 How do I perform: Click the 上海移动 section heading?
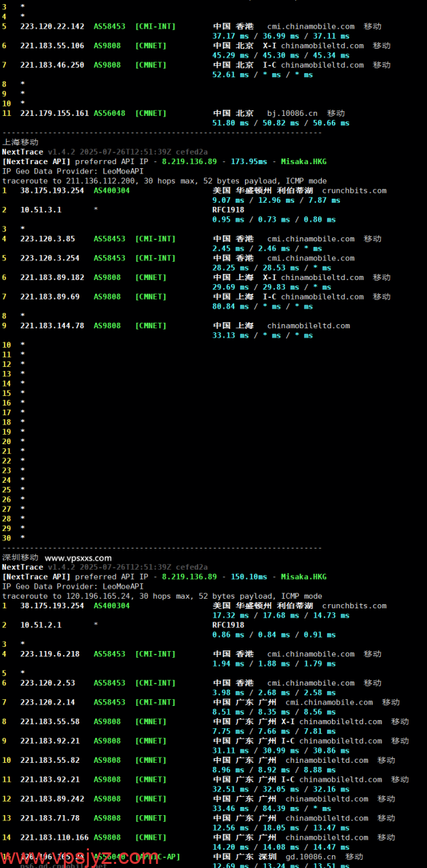click(x=20, y=142)
